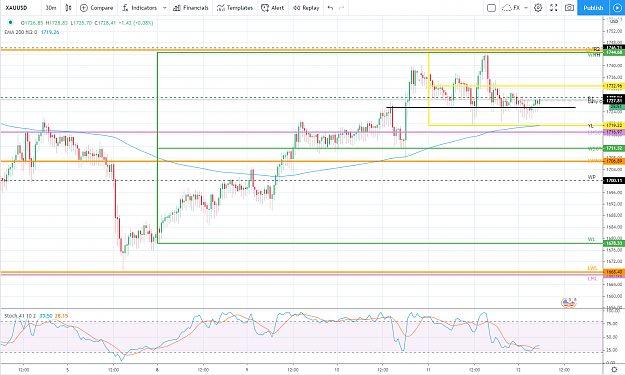Open the candlestick chart style selector
625x375 pixels.
point(68,8)
